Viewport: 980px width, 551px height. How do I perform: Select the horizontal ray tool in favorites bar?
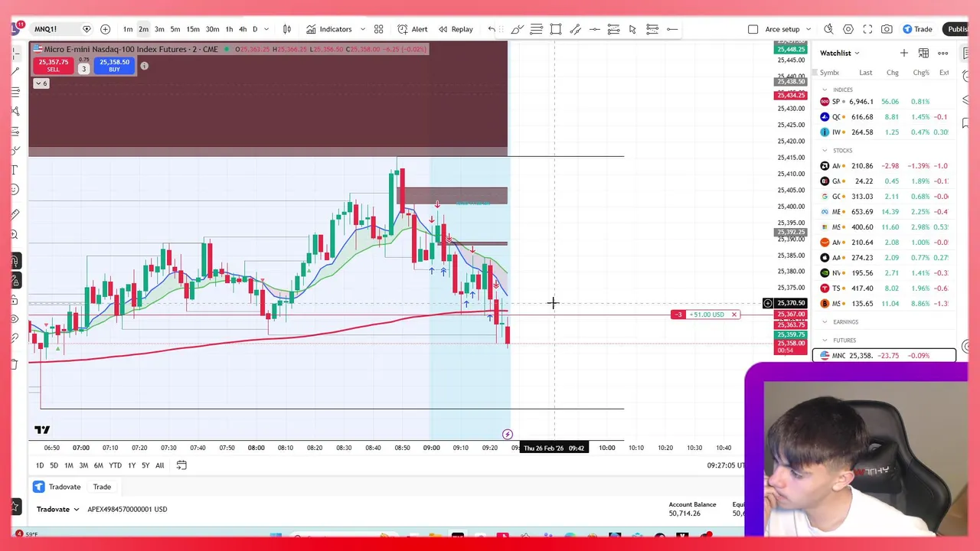pyautogui.click(x=671, y=29)
